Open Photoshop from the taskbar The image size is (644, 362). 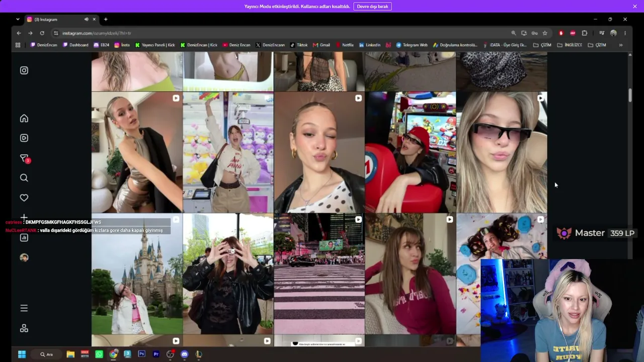coord(142,354)
